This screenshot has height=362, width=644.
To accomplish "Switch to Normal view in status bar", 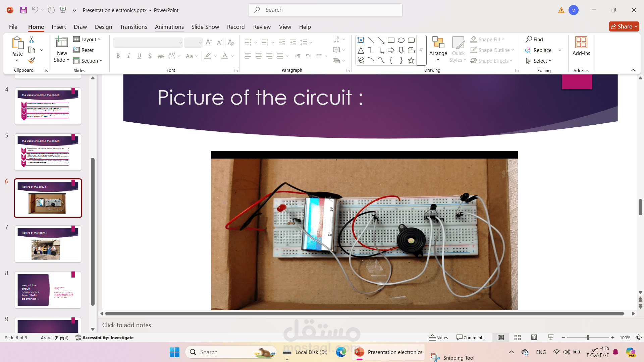I will (x=501, y=338).
